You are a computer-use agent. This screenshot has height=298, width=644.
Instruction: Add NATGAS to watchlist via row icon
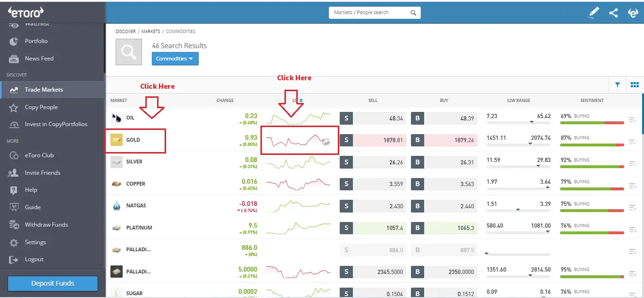coord(633,208)
